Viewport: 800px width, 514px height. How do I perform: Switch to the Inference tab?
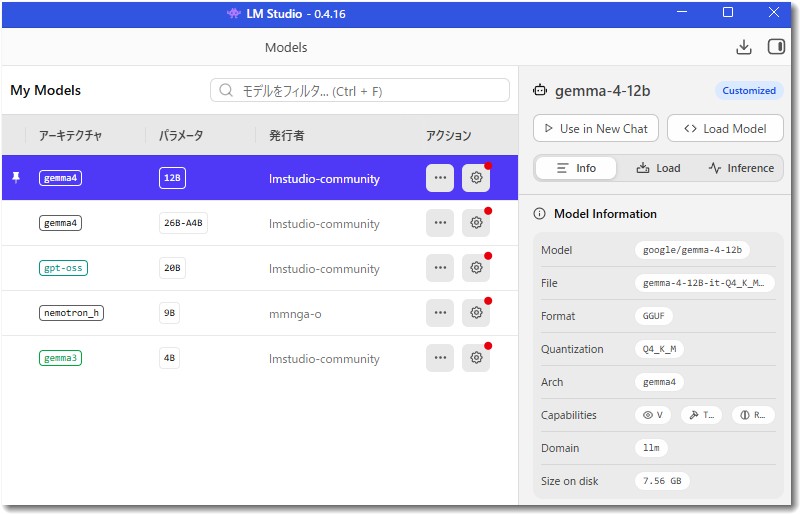click(741, 168)
